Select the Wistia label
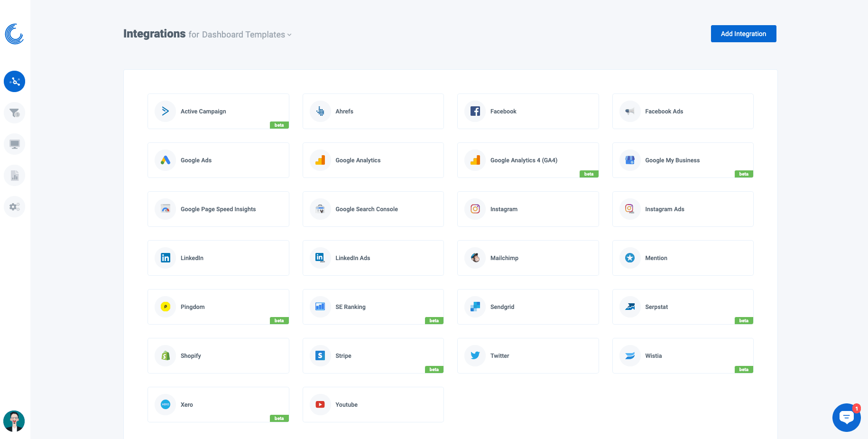This screenshot has width=868, height=439. pyautogui.click(x=653, y=356)
